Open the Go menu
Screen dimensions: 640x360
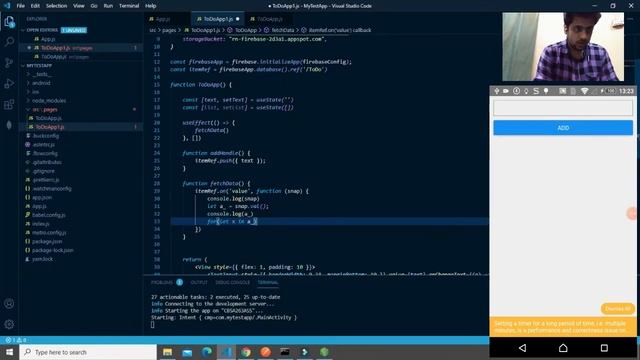point(94,6)
